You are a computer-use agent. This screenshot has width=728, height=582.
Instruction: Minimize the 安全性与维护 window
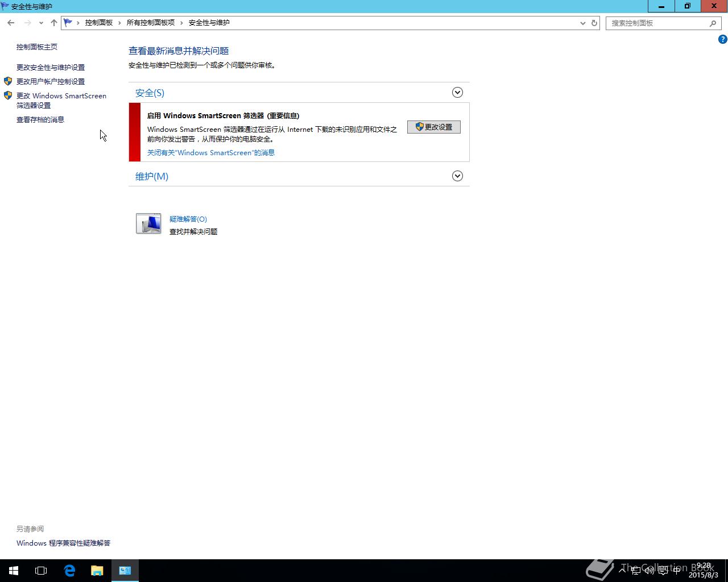point(661,6)
